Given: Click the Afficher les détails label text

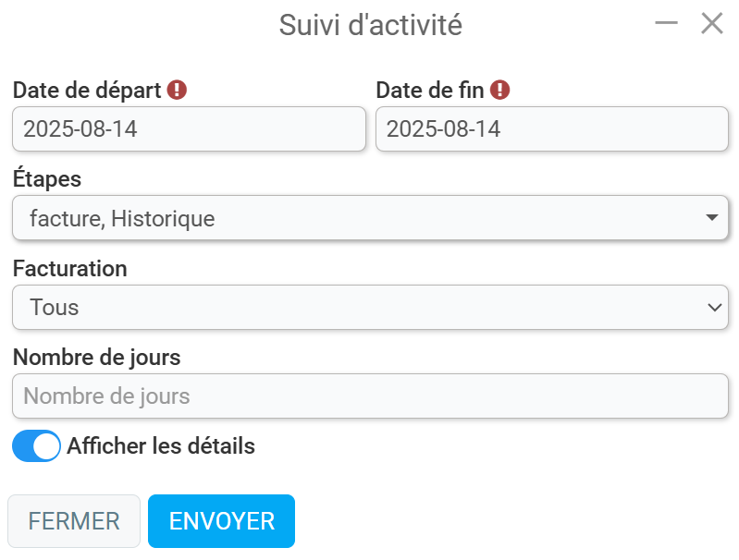Looking at the screenshot, I should pos(161,446).
